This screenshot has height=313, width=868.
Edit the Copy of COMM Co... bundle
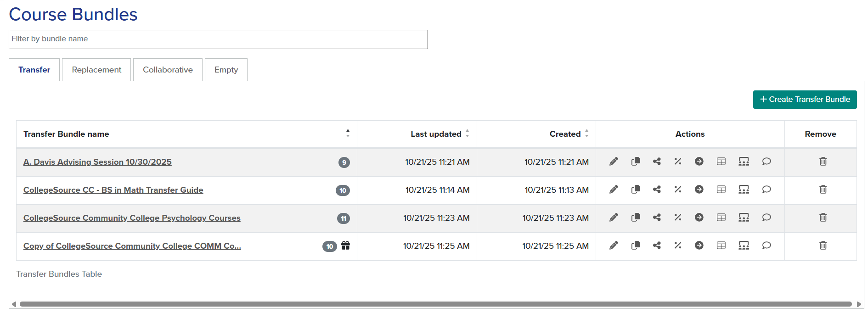(614, 246)
